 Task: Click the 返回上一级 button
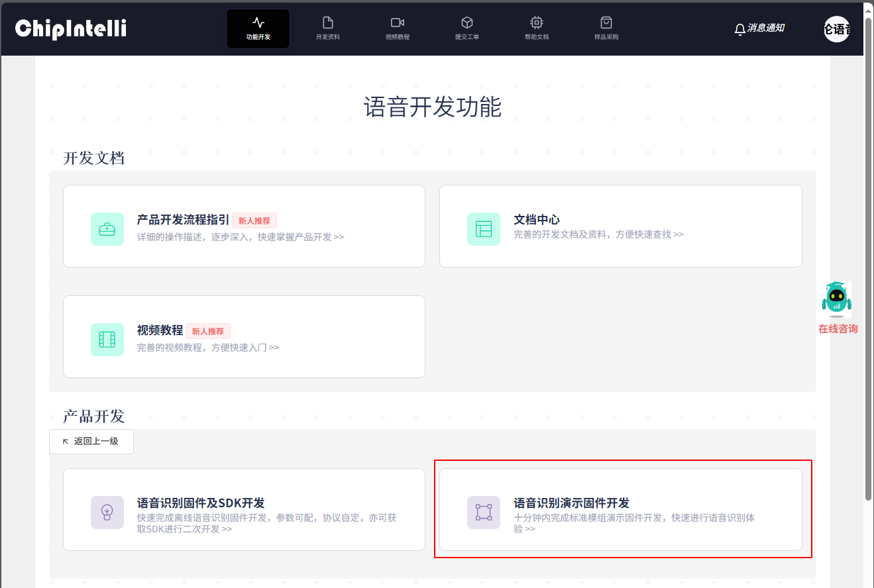tap(91, 442)
